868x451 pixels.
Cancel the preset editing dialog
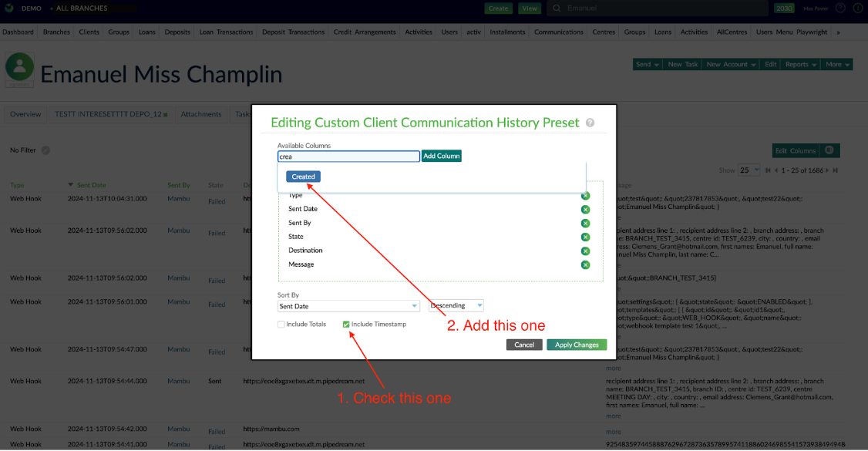pyautogui.click(x=524, y=345)
